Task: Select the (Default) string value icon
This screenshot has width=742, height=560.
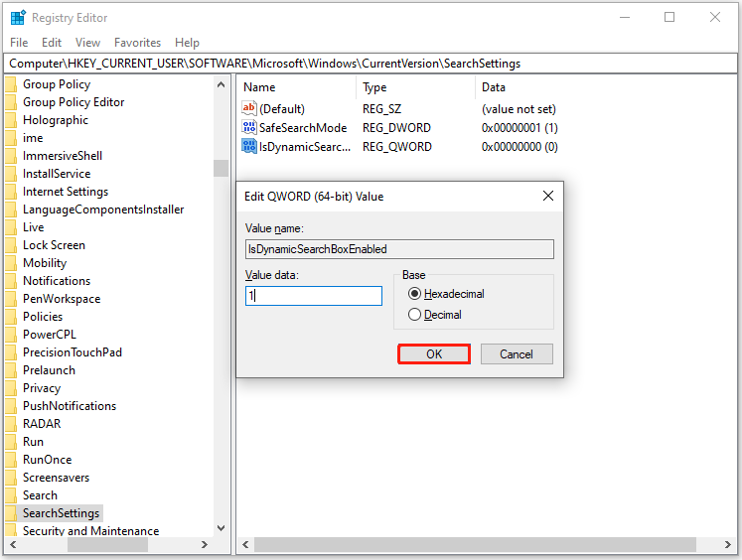Action: tap(249, 108)
